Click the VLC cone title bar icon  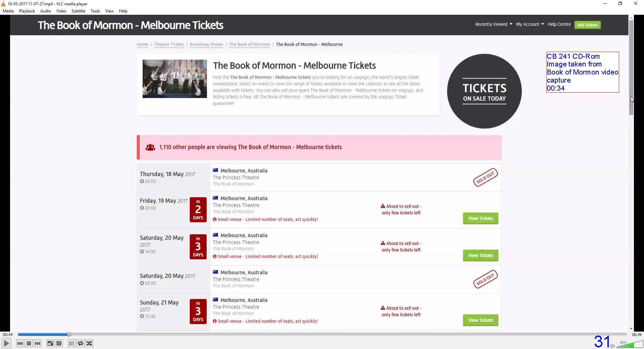click(x=3, y=4)
